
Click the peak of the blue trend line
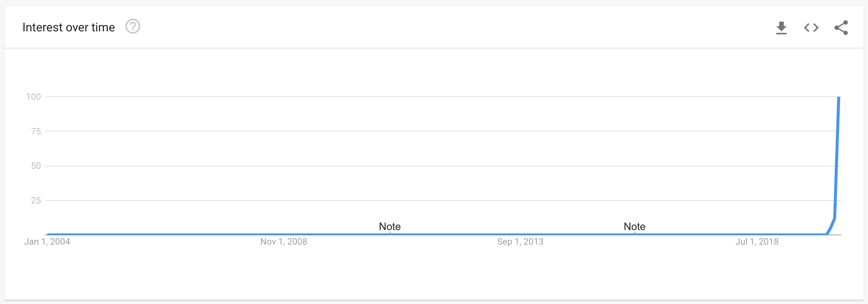point(839,97)
